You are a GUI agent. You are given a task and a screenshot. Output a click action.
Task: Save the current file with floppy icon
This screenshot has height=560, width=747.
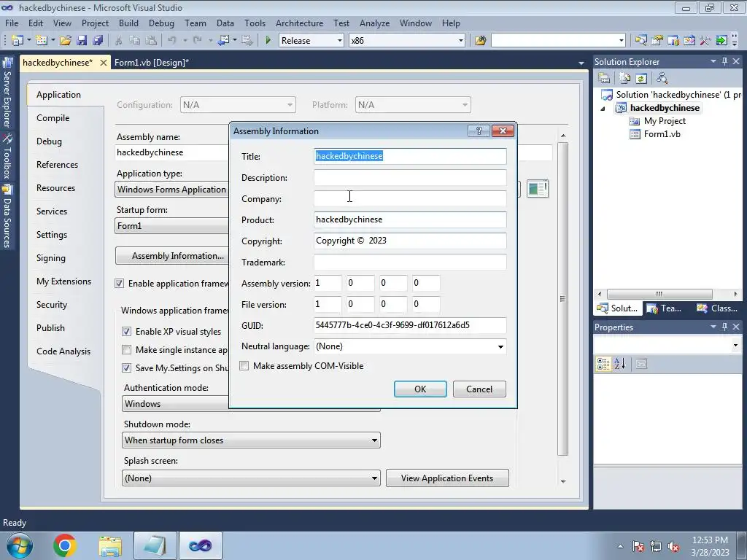(82, 41)
